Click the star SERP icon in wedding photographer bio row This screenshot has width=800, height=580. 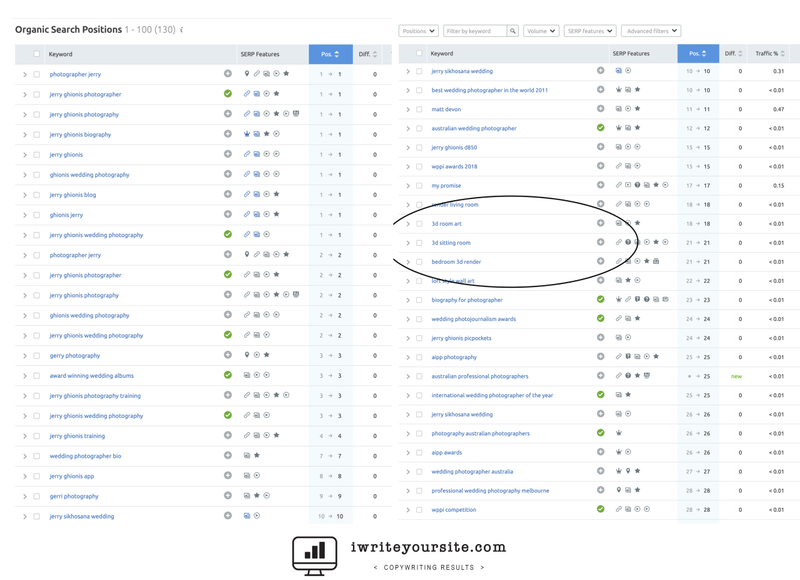pyautogui.click(x=257, y=455)
